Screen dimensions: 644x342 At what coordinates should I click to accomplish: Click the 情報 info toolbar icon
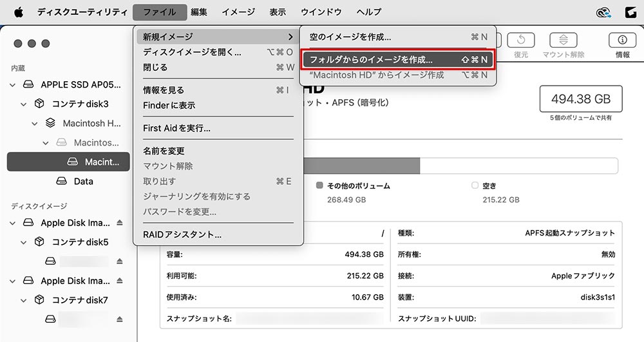tap(622, 40)
